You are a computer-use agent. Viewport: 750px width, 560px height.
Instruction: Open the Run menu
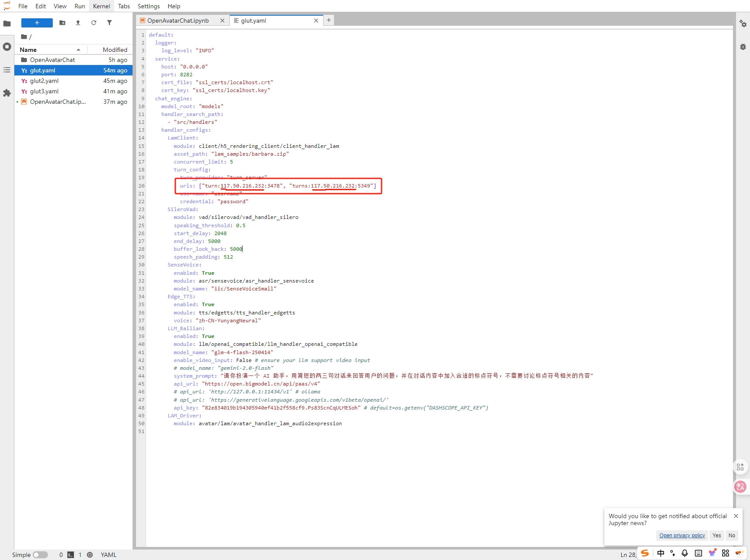80,6
